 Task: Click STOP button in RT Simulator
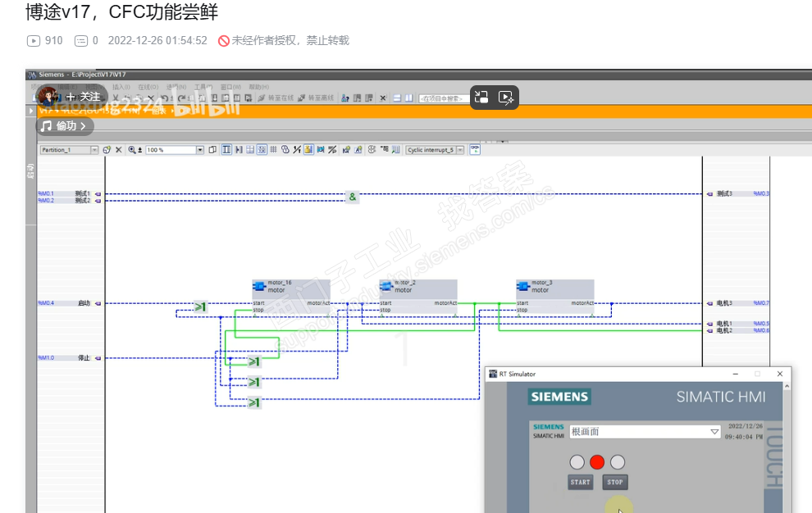[x=614, y=482]
